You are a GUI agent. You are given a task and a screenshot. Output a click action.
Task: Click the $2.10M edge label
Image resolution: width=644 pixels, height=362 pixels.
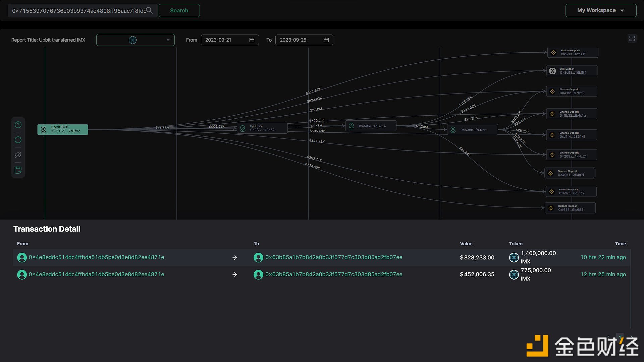click(316, 110)
